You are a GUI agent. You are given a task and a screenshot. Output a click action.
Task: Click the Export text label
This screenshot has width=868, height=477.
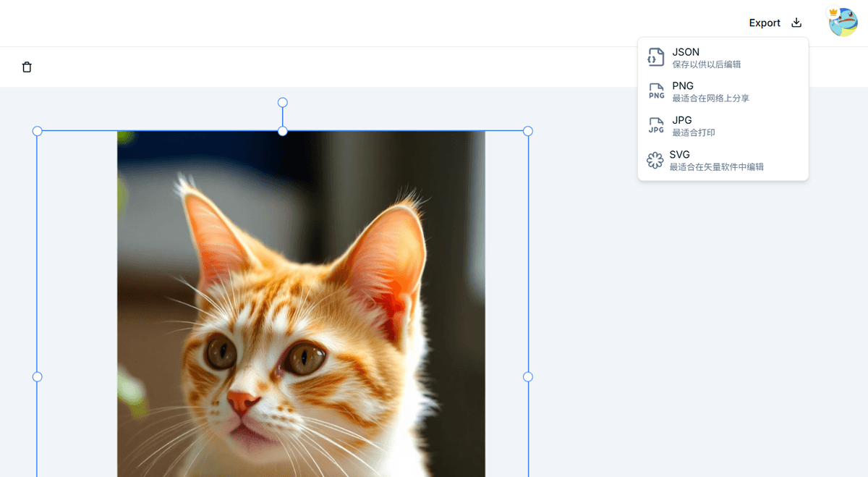click(764, 23)
